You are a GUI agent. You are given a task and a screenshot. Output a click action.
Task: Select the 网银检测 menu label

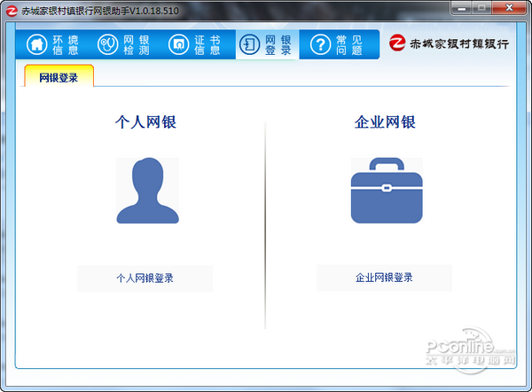(137, 45)
